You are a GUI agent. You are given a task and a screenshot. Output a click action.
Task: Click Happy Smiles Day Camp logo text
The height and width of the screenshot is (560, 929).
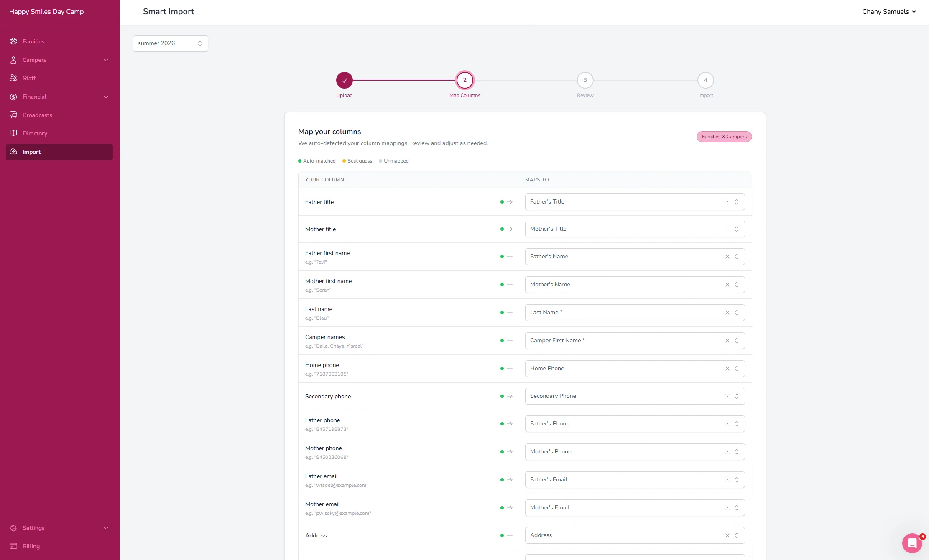coord(46,12)
